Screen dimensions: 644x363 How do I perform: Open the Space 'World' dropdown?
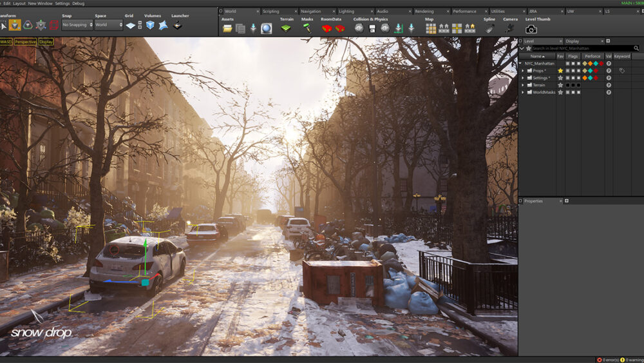(x=109, y=25)
